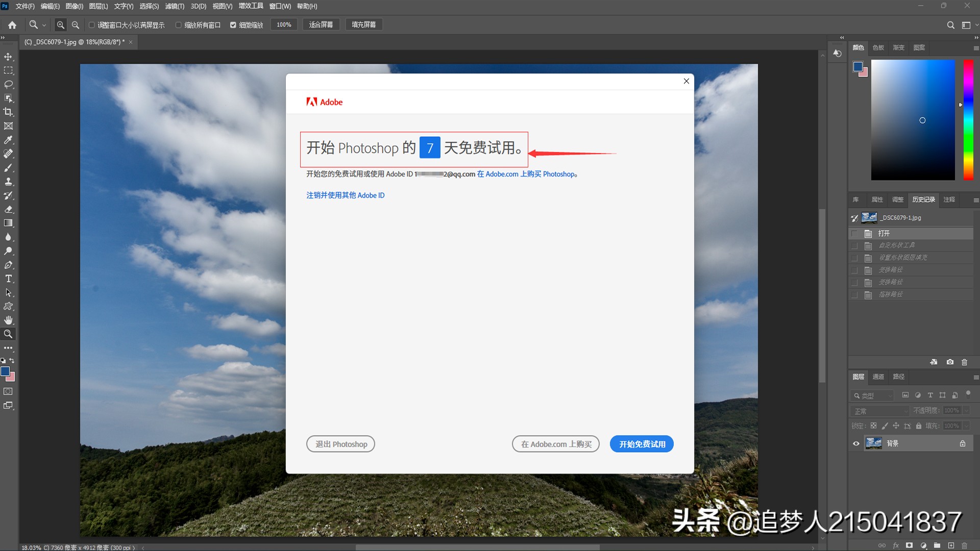Click the foreground color swatch

pyautogui.click(x=6, y=372)
